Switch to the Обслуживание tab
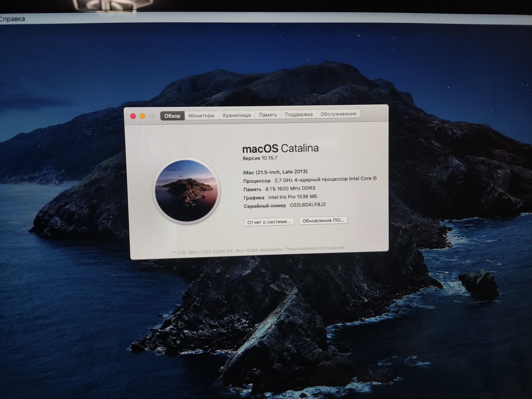Image resolution: width=532 pixels, height=399 pixels. click(338, 114)
